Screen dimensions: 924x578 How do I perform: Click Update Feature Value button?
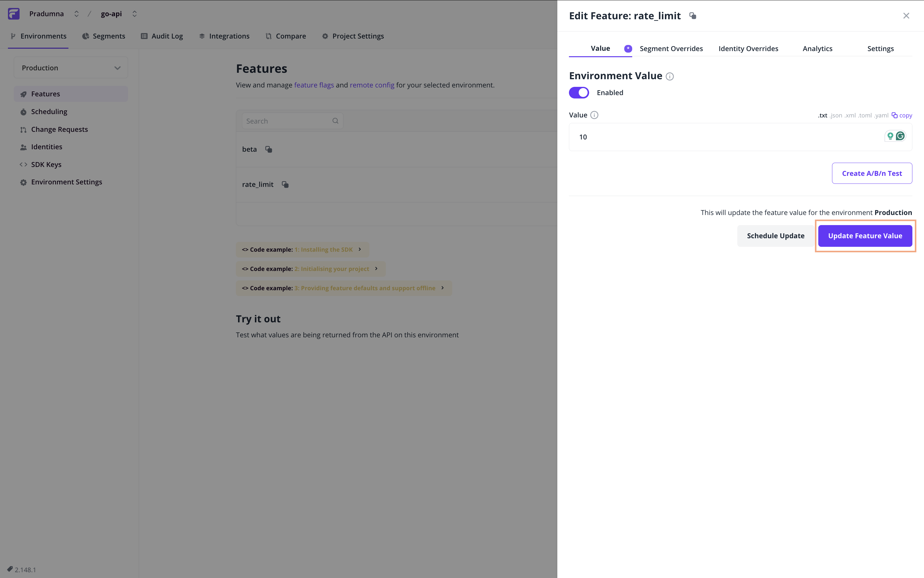point(865,236)
